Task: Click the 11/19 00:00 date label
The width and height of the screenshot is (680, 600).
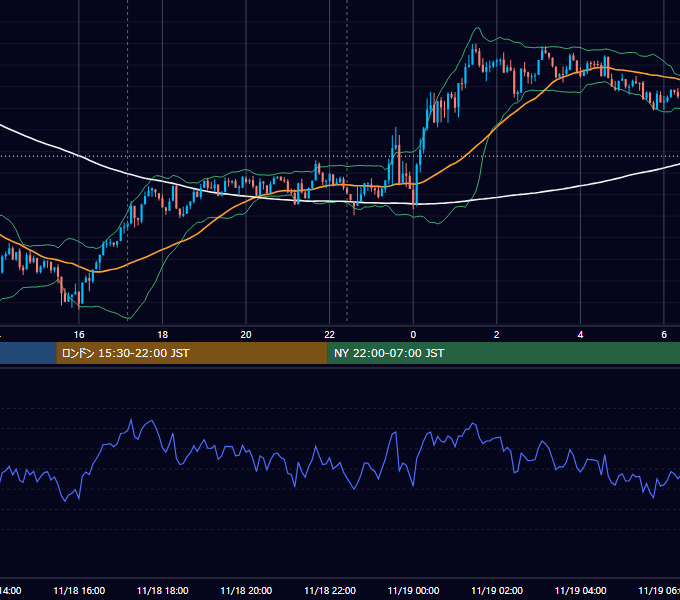Action: click(x=413, y=590)
